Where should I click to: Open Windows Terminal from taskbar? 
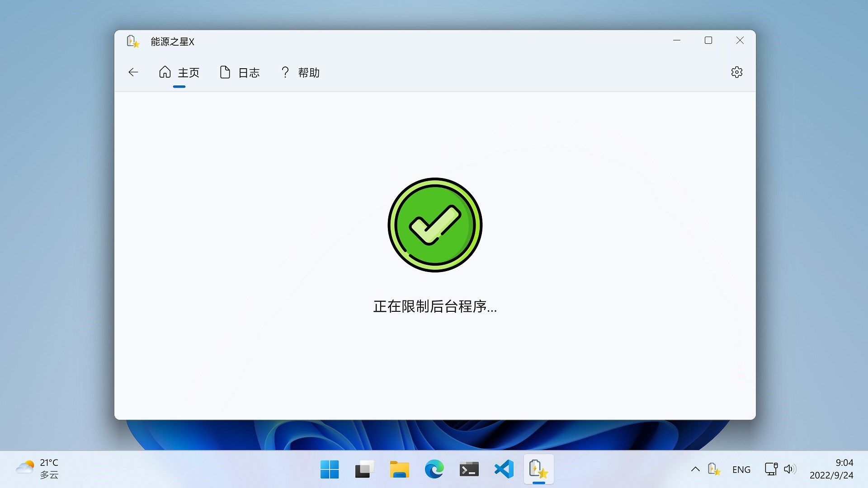coord(469,469)
